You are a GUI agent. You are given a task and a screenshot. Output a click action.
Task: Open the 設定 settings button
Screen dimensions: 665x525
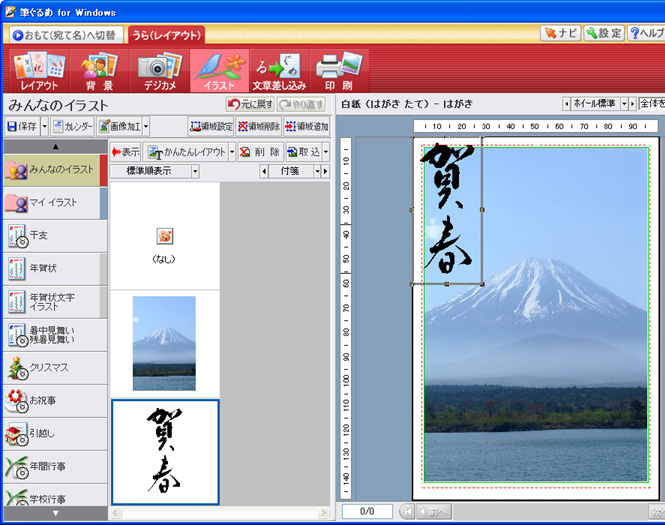pos(604,34)
